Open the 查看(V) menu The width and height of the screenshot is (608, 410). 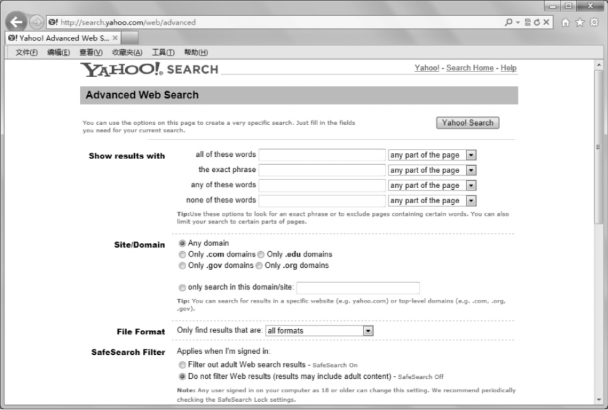[x=91, y=52]
